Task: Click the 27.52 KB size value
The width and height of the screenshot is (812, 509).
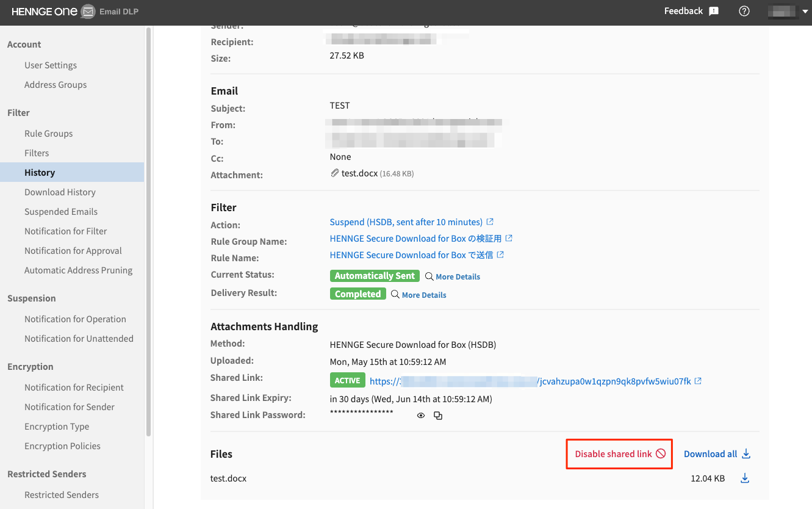Action: coord(347,56)
